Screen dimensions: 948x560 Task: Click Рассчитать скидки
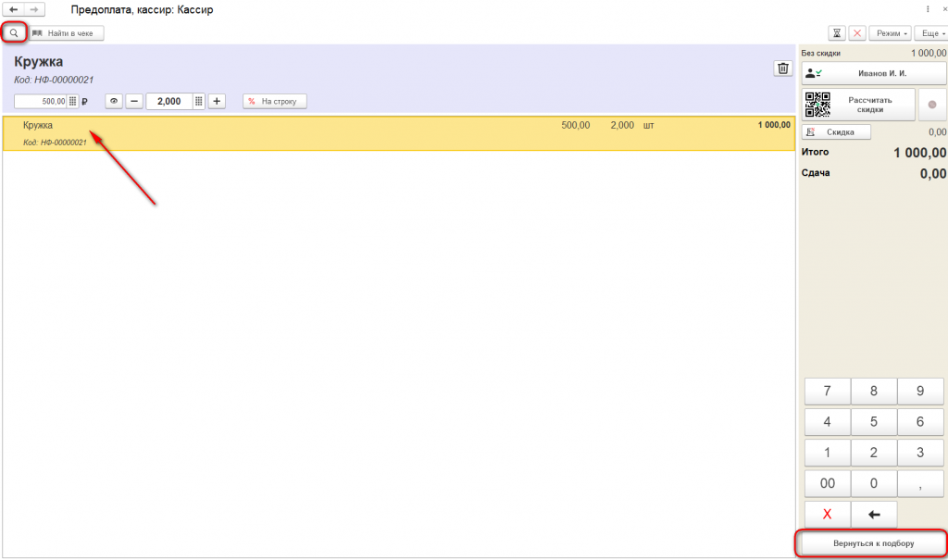858,105
